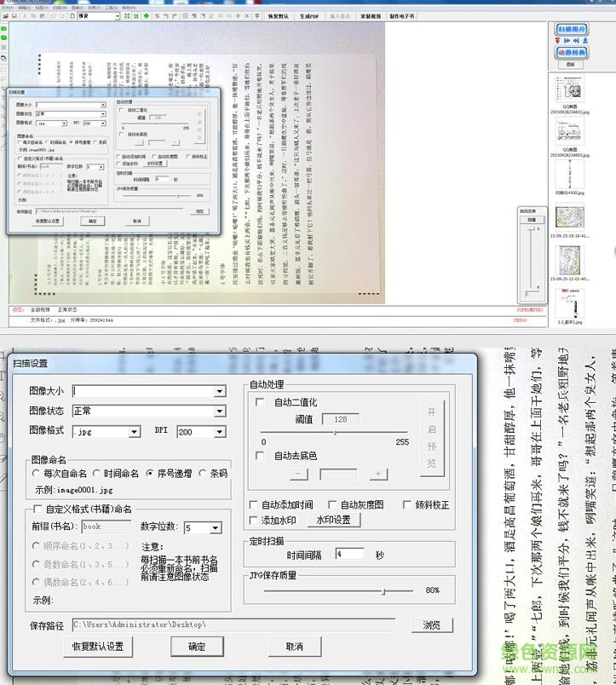Expand 图像大小 dropdown in enlarged dialog

point(220,391)
